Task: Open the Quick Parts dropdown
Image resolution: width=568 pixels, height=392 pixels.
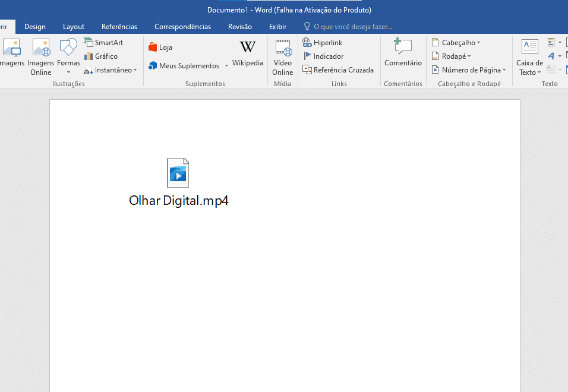Action: coord(554,42)
